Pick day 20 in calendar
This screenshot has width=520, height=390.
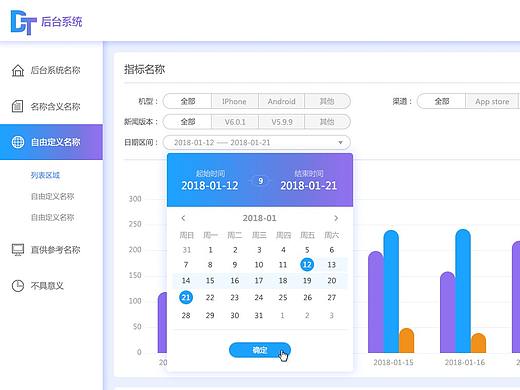[331, 281]
